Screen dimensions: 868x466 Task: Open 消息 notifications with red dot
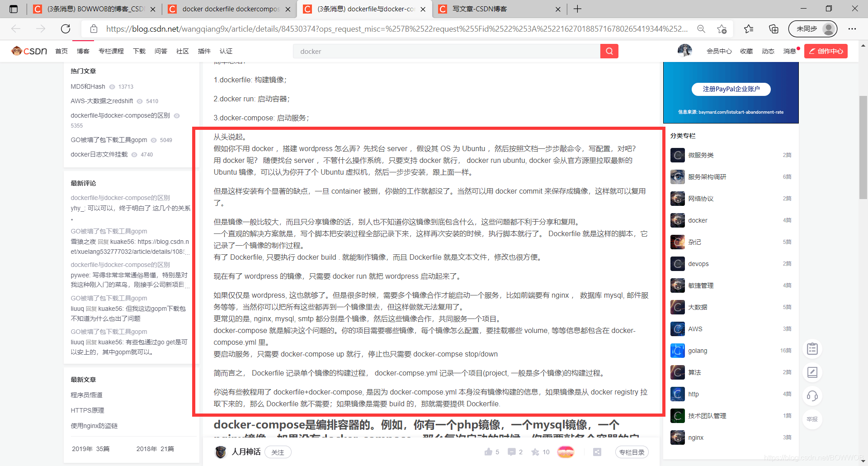click(x=790, y=51)
